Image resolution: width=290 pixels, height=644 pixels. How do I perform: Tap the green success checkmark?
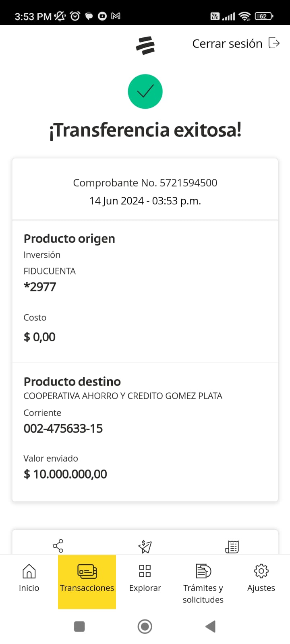point(145,92)
